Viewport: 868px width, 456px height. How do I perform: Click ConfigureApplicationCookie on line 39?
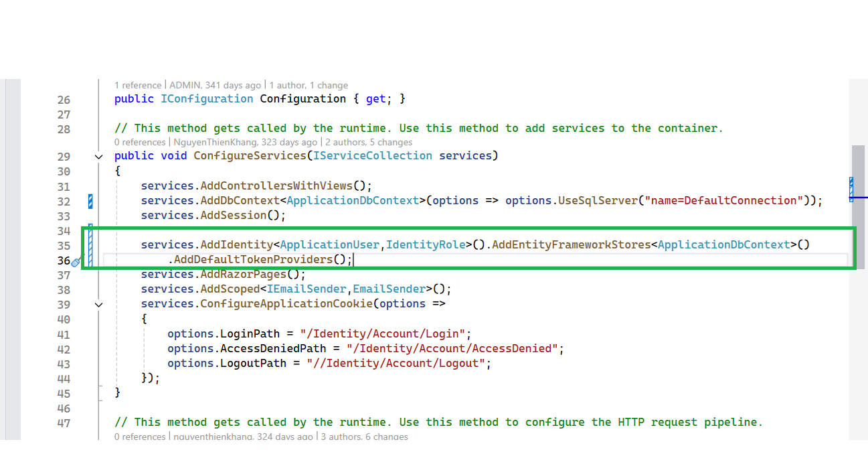click(286, 304)
